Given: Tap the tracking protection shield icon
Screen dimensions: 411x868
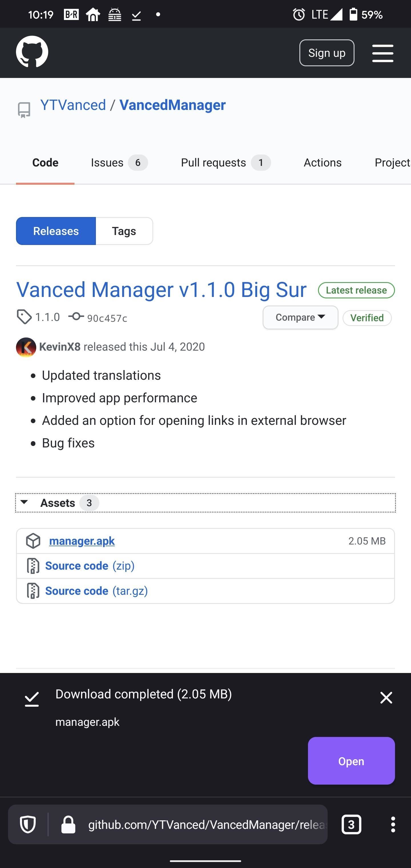Looking at the screenshot, I should (x=28, y=825).
